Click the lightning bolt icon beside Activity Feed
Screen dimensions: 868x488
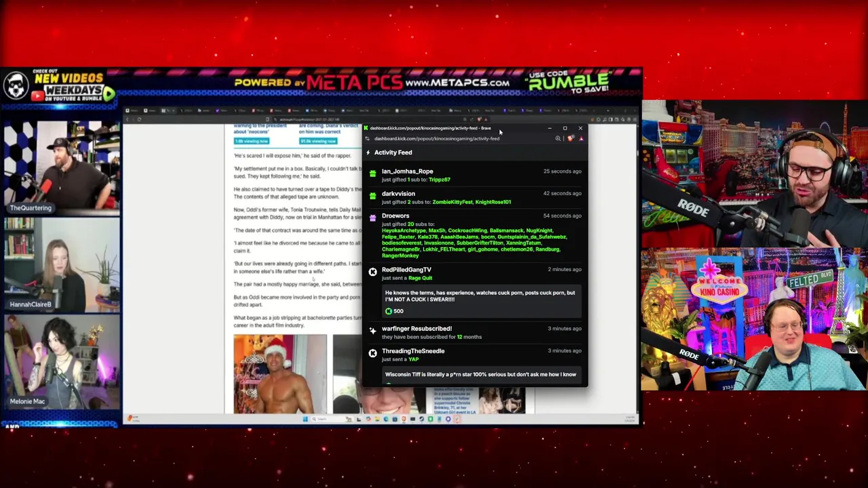coord(368,152)
